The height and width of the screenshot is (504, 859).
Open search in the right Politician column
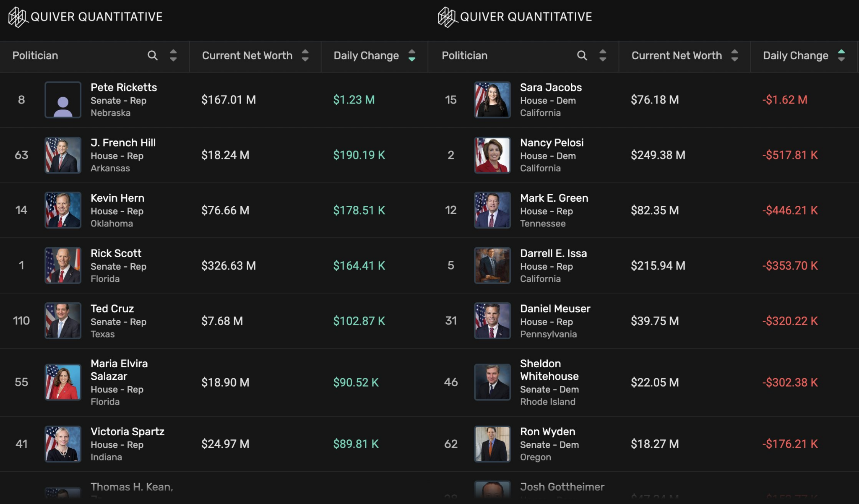582,55
